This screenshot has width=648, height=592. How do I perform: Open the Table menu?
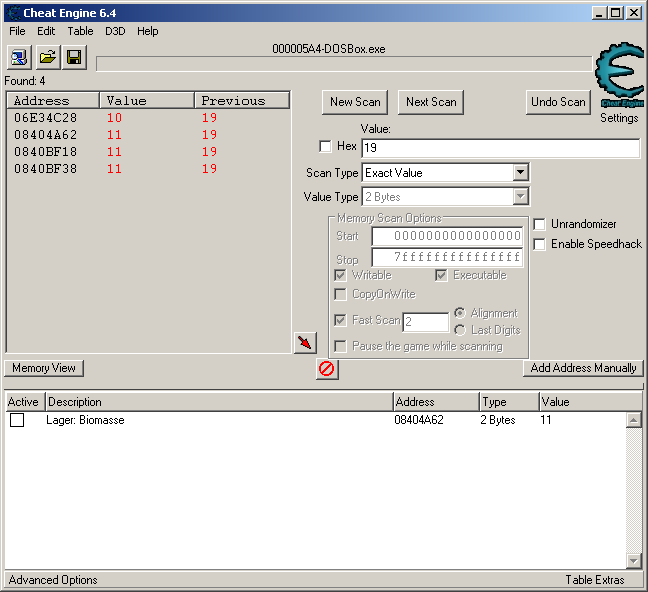pos(80,31)
